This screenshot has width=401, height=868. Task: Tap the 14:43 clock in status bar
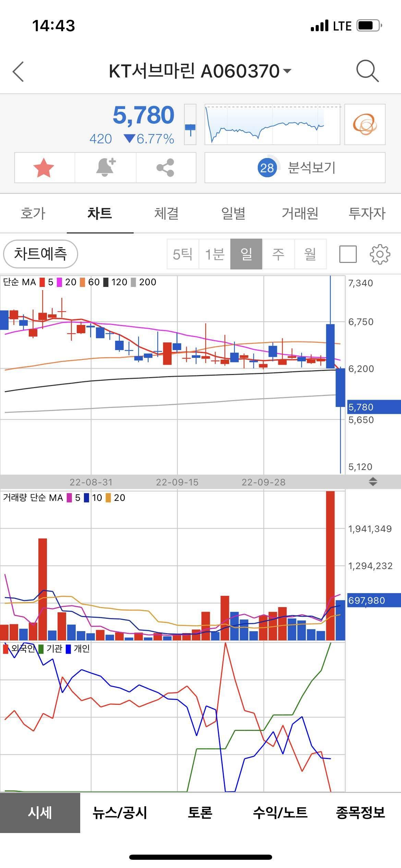[x=53, y=26]
